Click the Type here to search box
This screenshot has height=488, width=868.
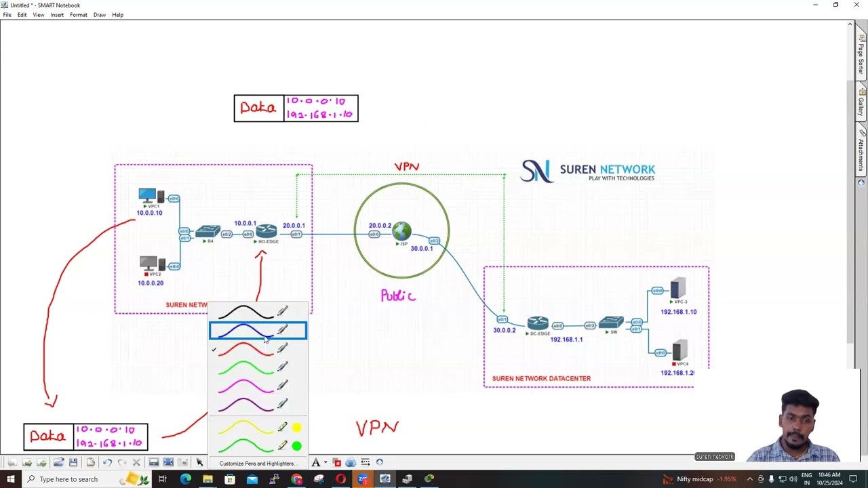tap(88, 479)
